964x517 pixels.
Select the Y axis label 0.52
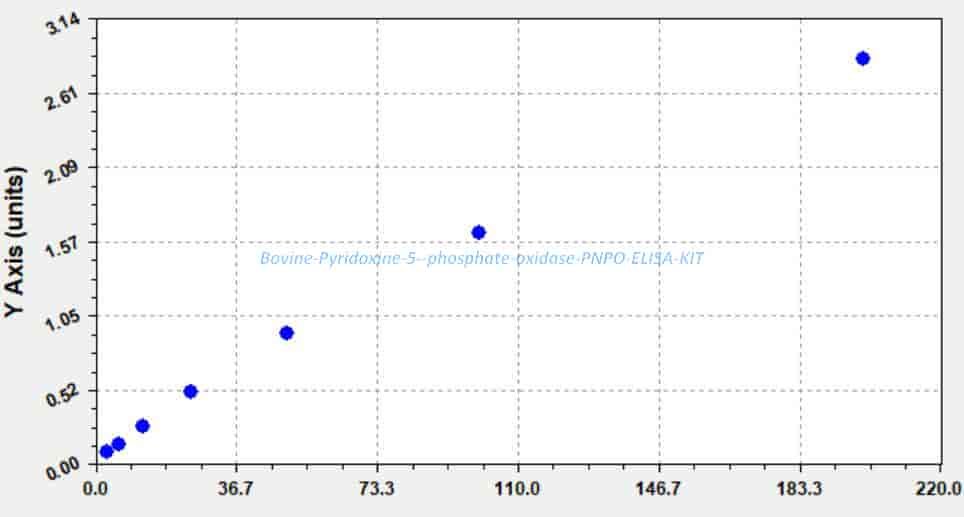point(63,396)
